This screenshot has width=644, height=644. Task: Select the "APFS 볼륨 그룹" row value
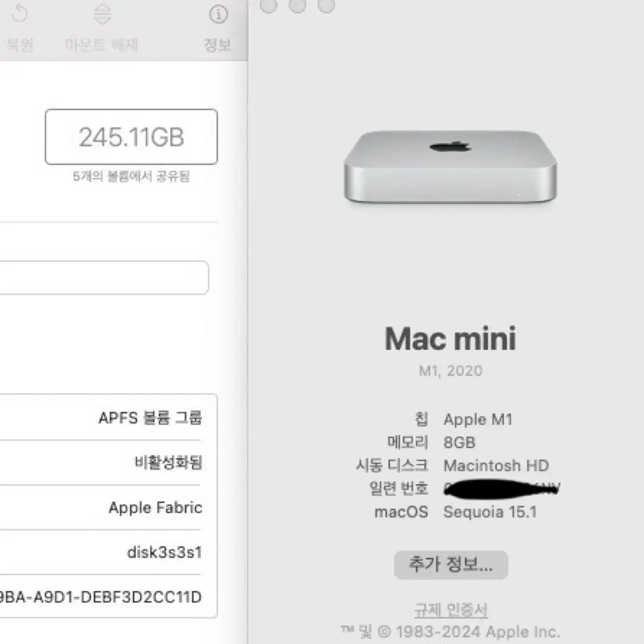click(150, 418)
